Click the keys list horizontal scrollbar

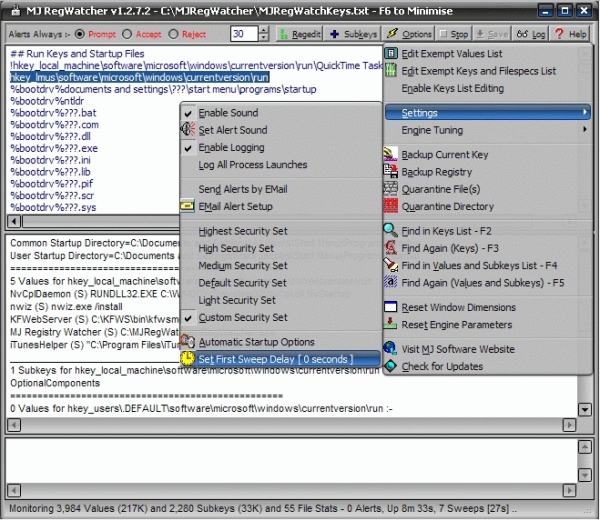100,221
